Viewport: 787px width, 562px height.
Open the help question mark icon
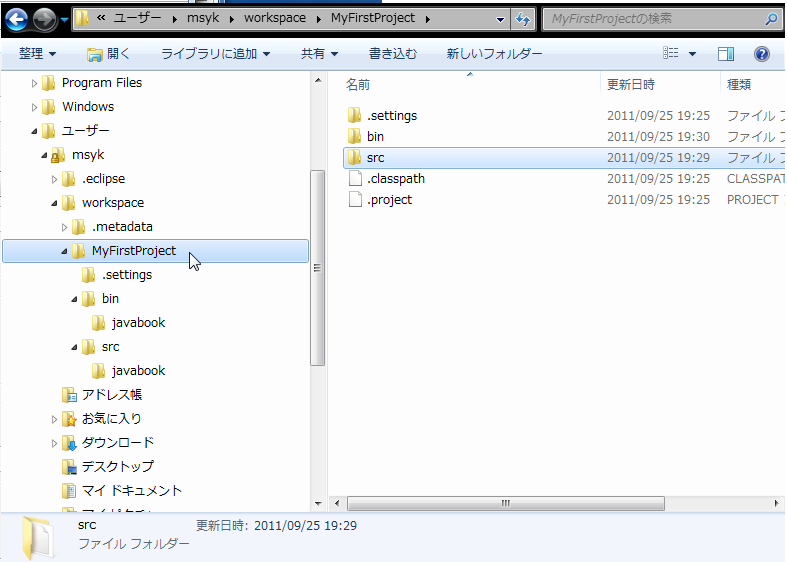click(762, 54)
